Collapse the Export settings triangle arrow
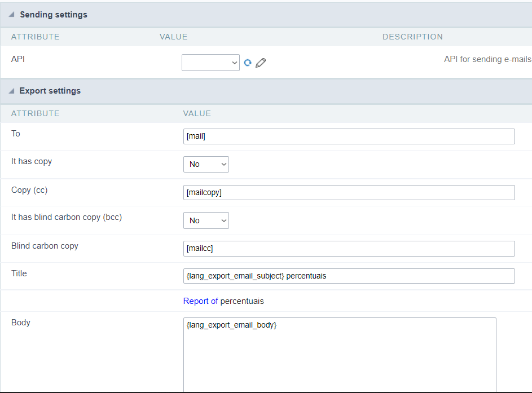Screen dimensions: 532x393 [11, 91]
